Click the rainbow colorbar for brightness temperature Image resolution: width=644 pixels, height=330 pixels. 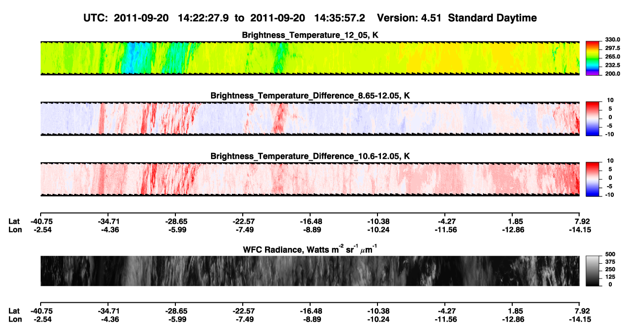coord(593,58)
